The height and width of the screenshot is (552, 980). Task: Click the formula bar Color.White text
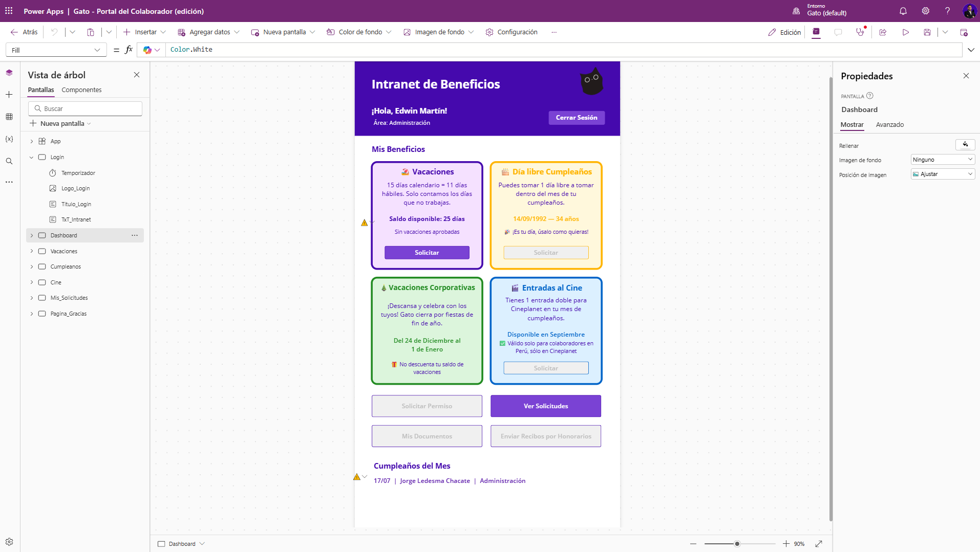pyautogui.click(x=191, y=50)
